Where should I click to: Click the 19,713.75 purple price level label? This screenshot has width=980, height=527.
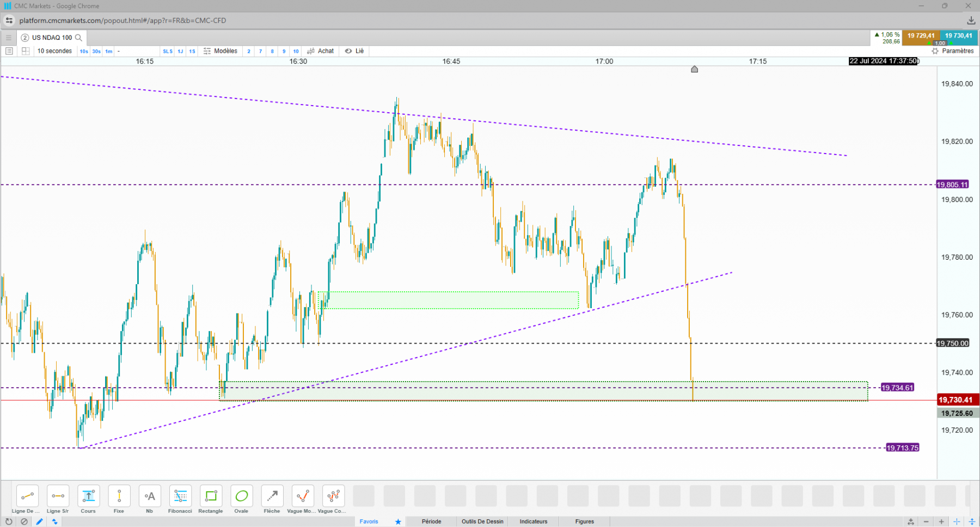(x=903, y=448)
